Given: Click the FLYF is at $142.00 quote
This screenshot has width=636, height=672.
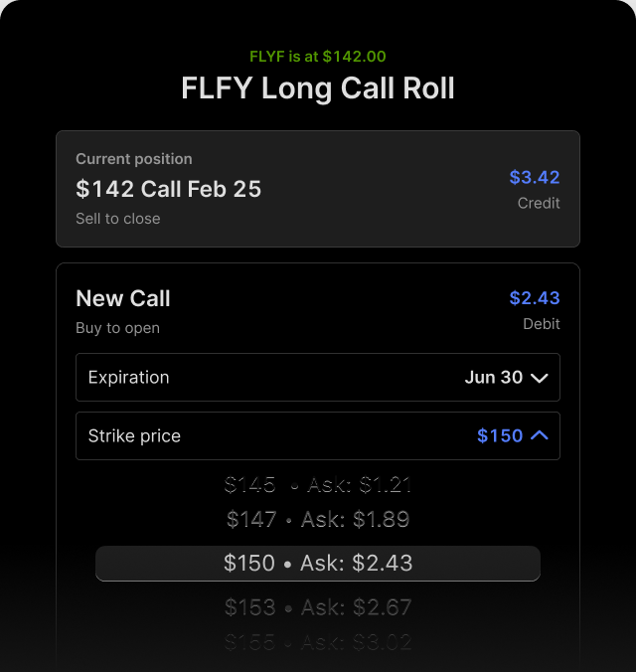Looking at the screenshot, I should coord(318,57).
